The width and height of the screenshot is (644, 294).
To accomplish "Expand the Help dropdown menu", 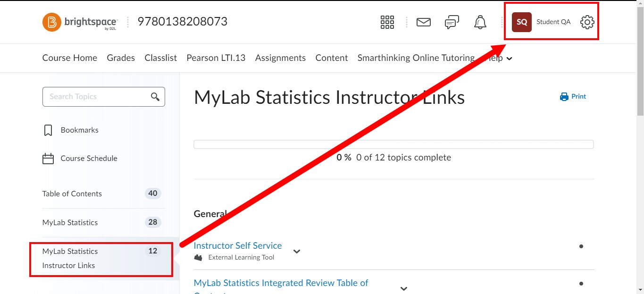I will [x=498, y=58].
